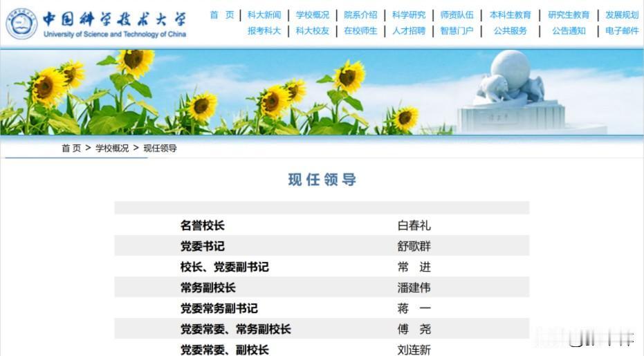The height and width of the screenshot is (356, 644).
Task: Select the 名誉校长 title cell
Action: click(x=203, y=225)
